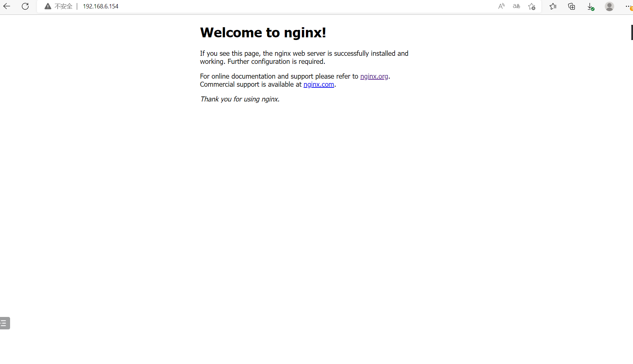Go back with the browser back arrow

(x=7, y=6)
